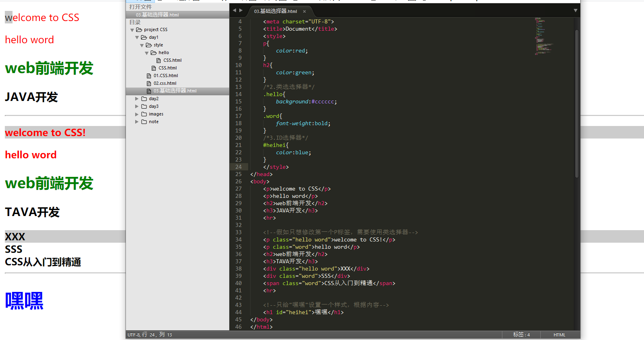Screen dimensions: 644x340
Task: Click the </style> tag on line 24
Action: [276, 167]
